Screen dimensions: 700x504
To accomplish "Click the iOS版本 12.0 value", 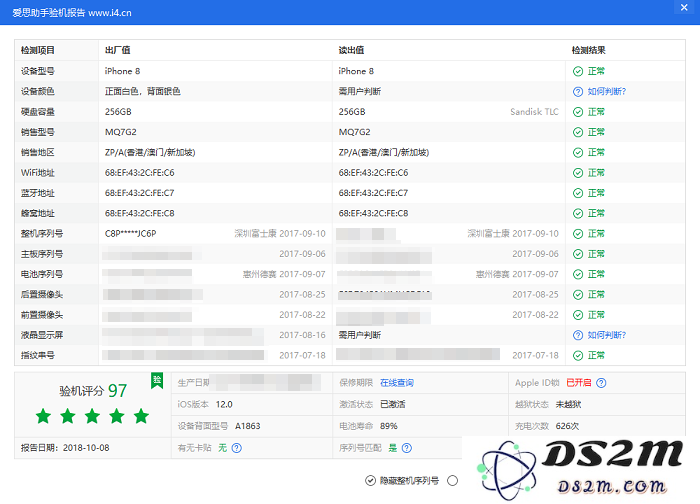I will click(x=224, y=404).
